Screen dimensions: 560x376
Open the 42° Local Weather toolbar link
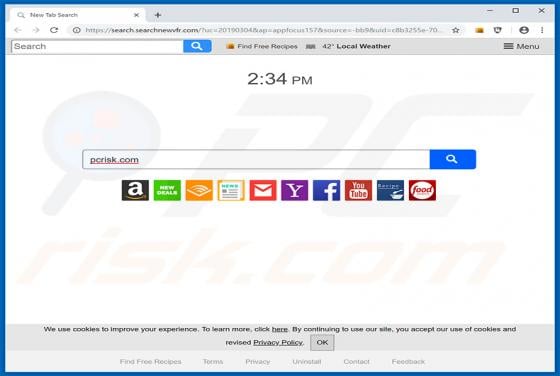[349, 46]
